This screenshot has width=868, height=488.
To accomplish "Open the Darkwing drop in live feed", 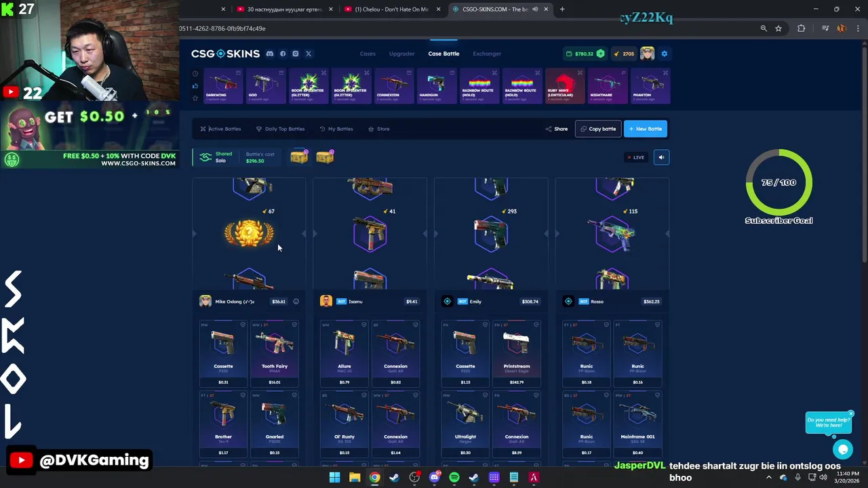I will (x=223, y=86).
